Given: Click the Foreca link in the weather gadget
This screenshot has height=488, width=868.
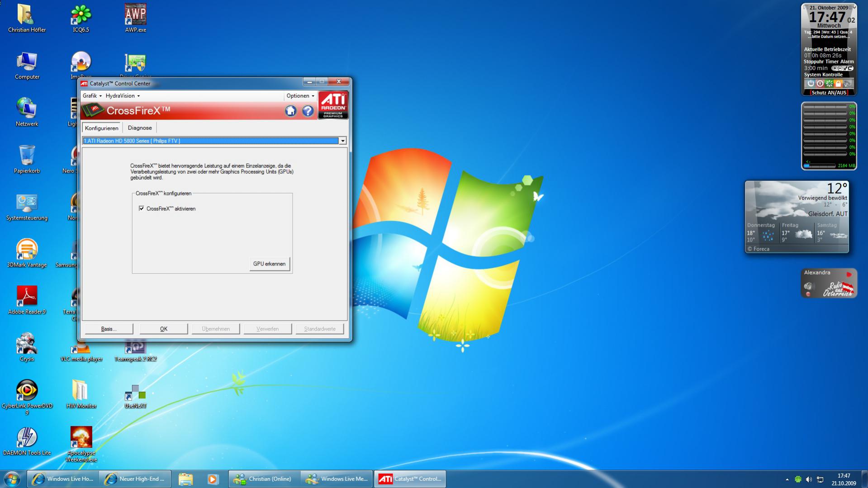Looking at the screenshot, I should (759, 249).
